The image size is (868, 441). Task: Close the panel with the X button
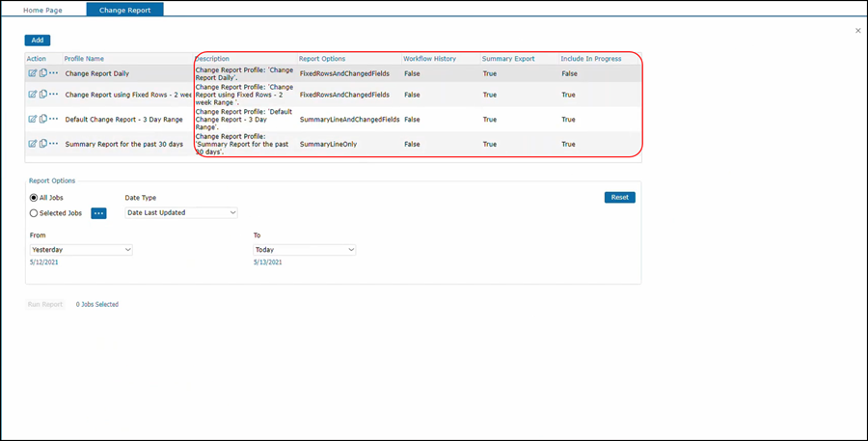click(858, 31)
